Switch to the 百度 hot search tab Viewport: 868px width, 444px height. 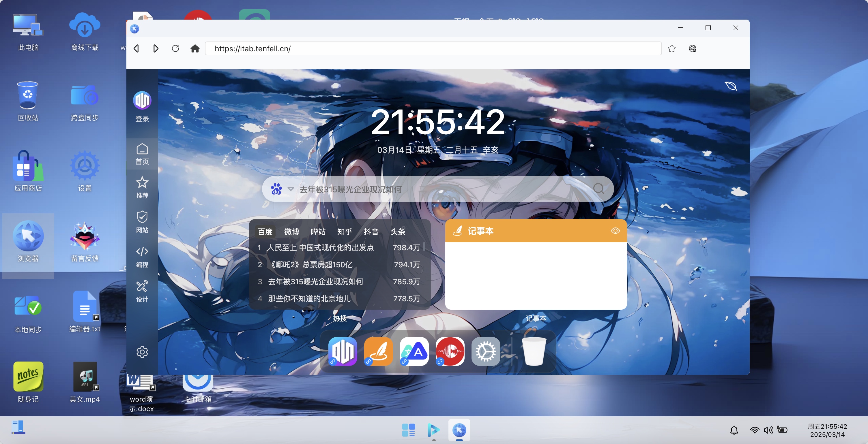[x=265, y=232]
